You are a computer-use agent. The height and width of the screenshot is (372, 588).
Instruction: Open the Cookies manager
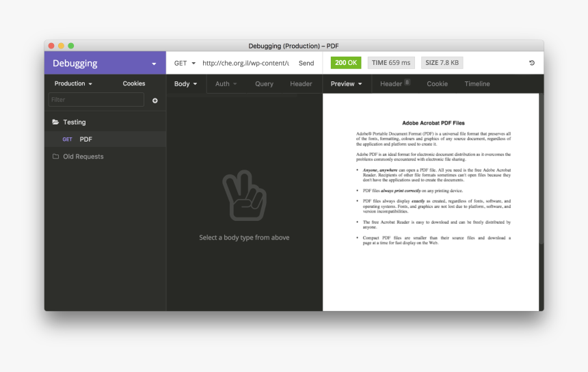134,83
